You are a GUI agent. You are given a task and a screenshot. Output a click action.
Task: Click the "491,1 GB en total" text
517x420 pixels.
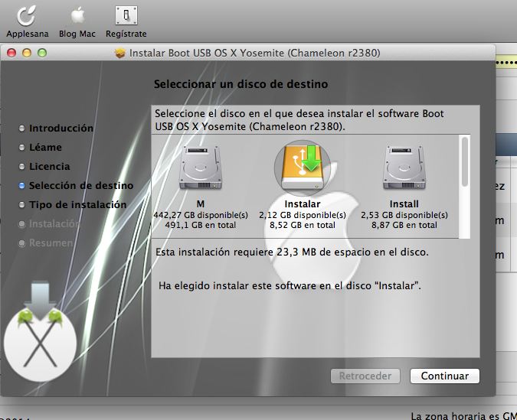point(201,225)
